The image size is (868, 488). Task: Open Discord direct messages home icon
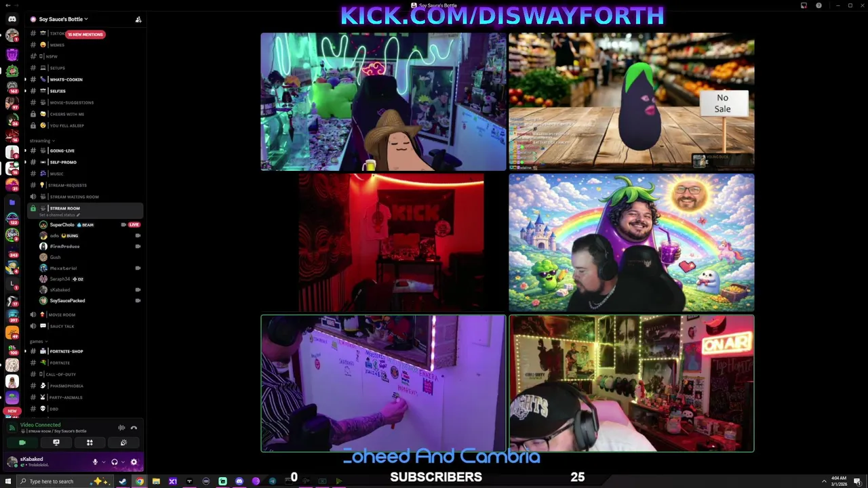point(12,19)
